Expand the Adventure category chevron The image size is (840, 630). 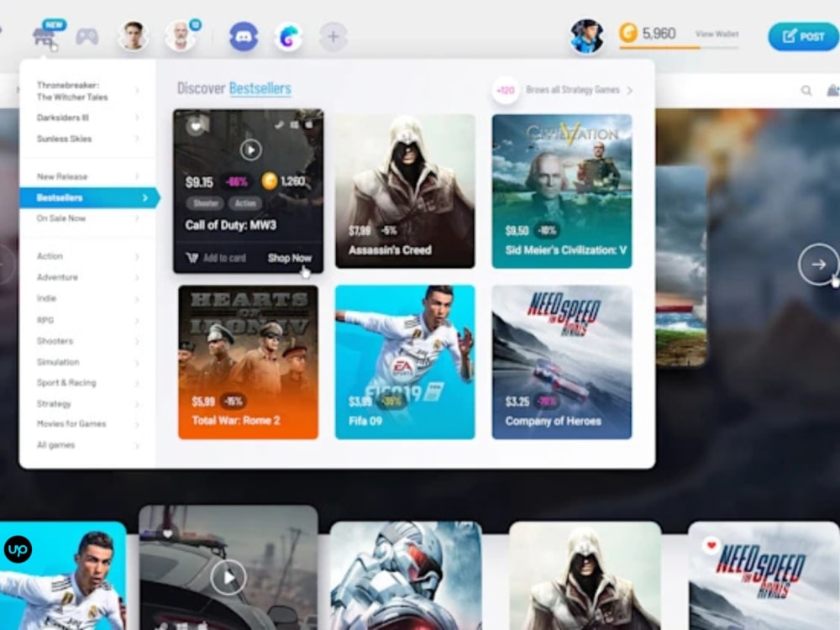[x=137, y=277]
